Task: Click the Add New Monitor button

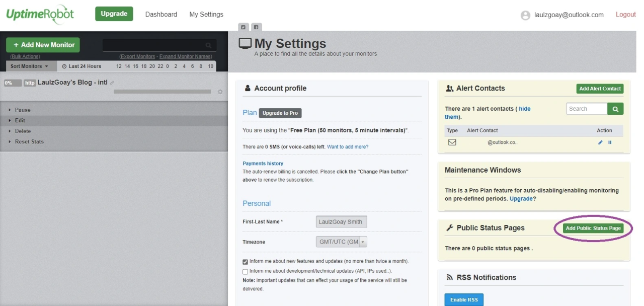Action: (x=44, y=45)
